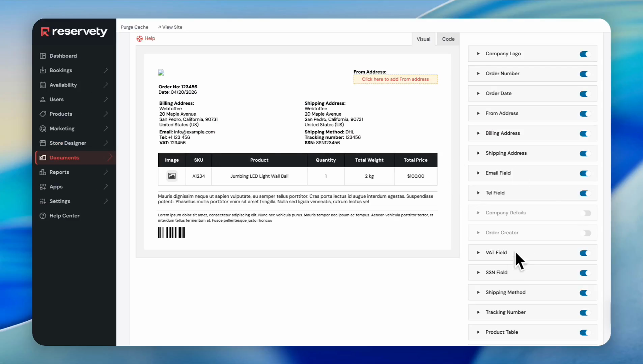Switch to the Code tab
Screen dimensions: 643x364
point(448,39)
